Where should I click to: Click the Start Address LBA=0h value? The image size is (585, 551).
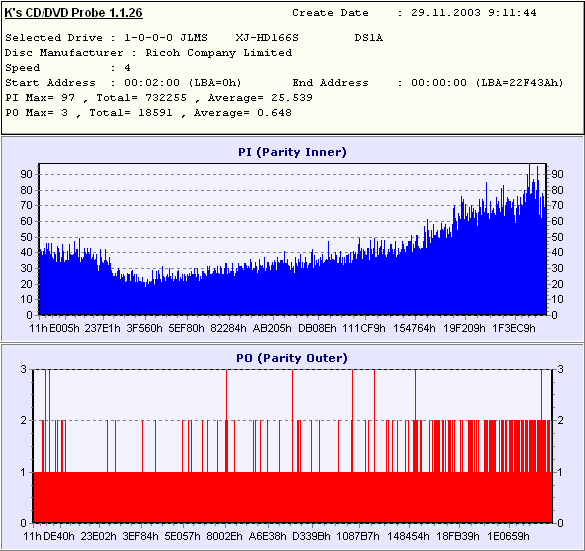point(215,83)
